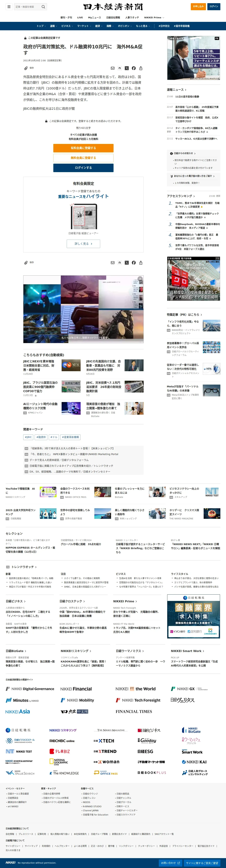Open the 日経電子版 紙面ビューアー thumbnail
Viewport: 226px width, 868px height.
(x=83, y=216)
